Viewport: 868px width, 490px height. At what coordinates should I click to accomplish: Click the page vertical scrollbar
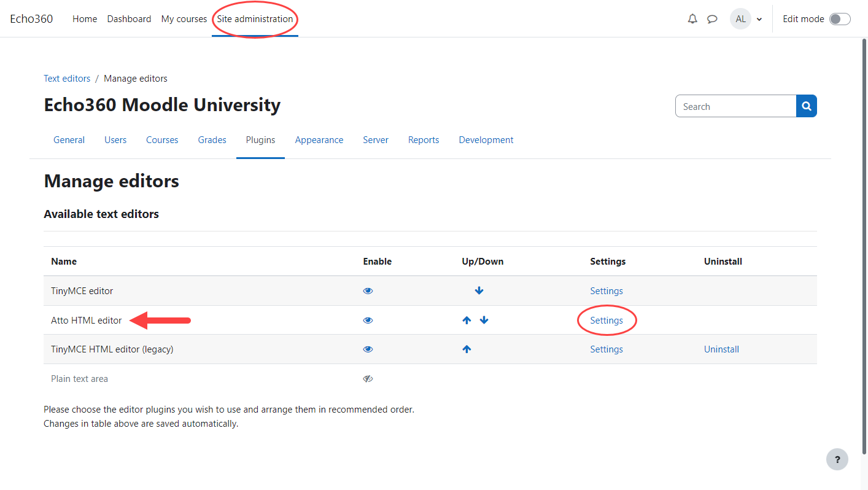[x=865, y=246]
